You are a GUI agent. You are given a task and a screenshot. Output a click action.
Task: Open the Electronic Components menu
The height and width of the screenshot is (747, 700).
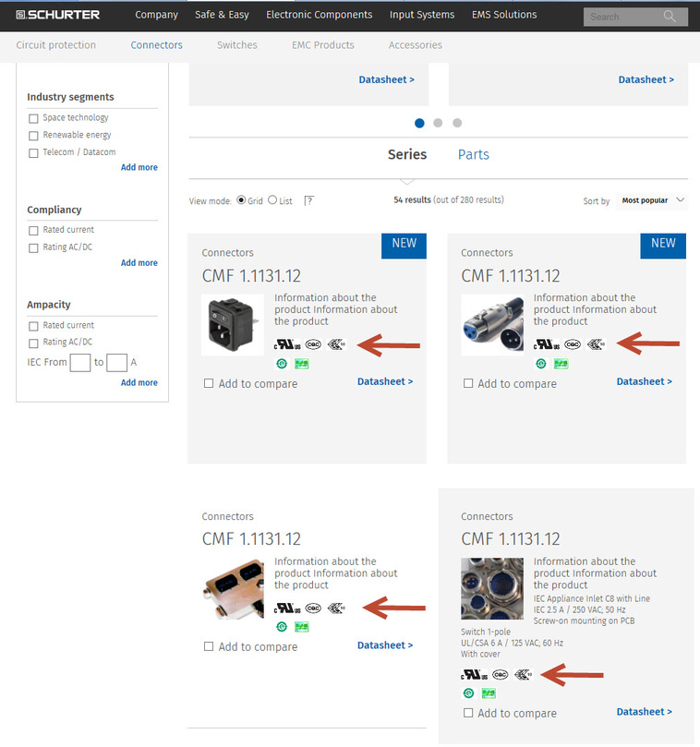319,15
